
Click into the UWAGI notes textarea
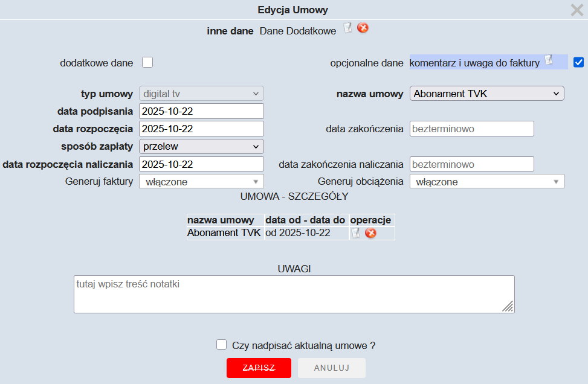coord(294,294)
